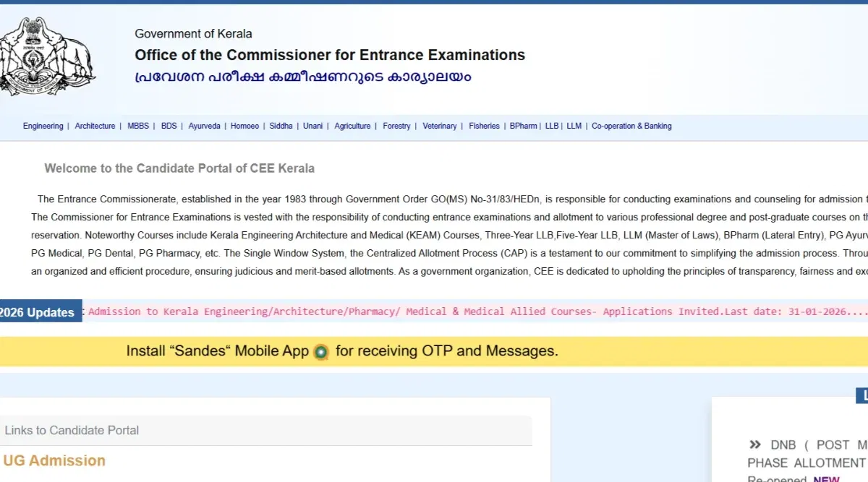This screenshot has width=868, height=482.
Task: Open the Forestry page
Action: coord(396,126)
